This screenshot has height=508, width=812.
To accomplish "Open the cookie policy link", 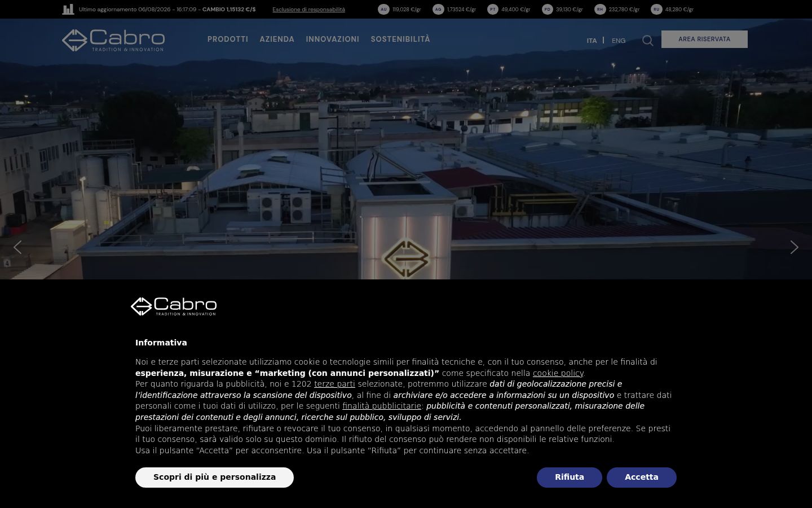I will coord(558,373).
